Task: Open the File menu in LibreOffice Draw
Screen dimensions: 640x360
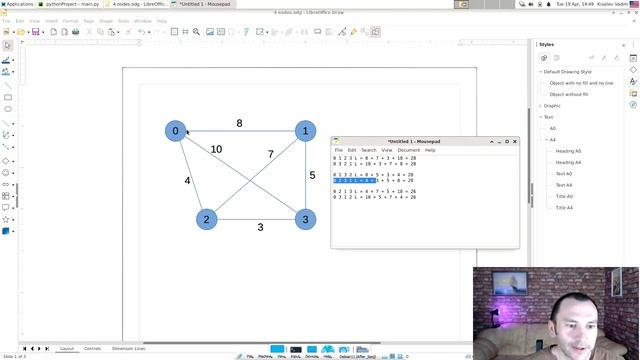Action: (x=6, y=21)
